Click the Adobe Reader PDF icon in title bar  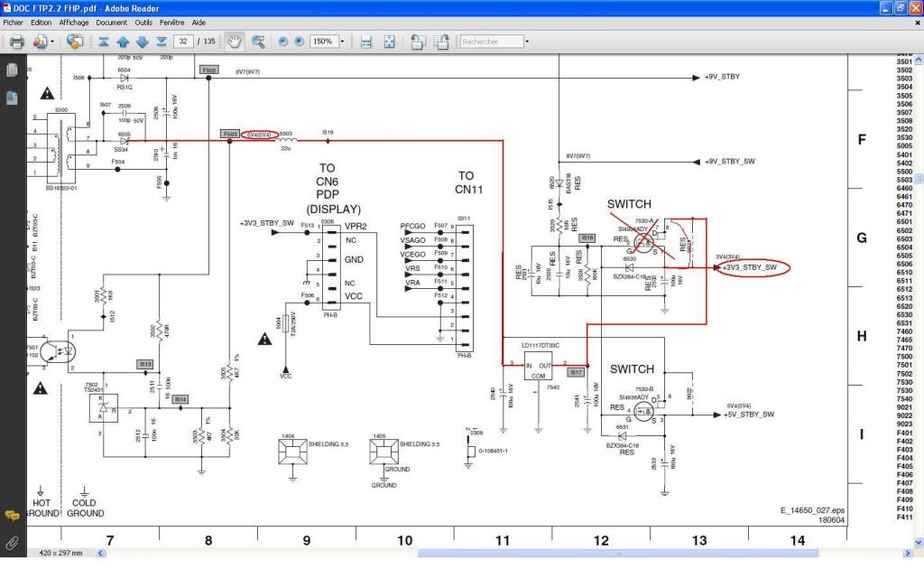pos(7,8)
